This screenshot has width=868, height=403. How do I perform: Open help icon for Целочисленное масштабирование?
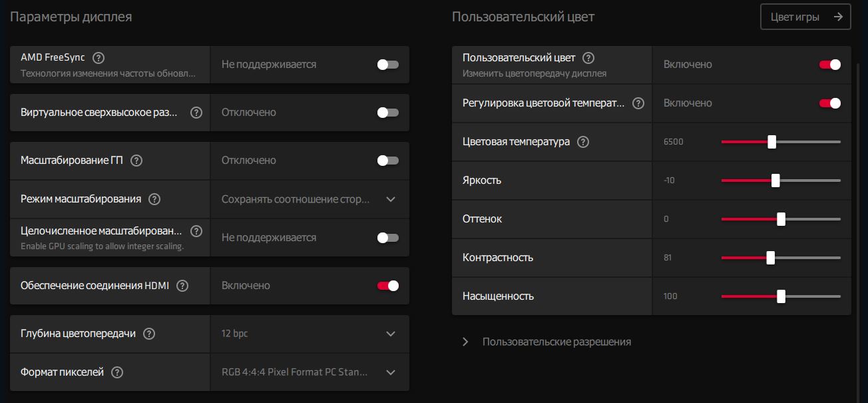196,231
